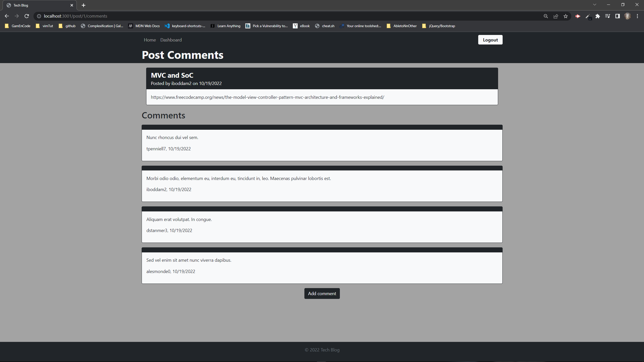The height and width of the screenshot is (362, 644).
Task: Open the zoom magnifier icon in address bar
Action: pyautogui.click(x=546, y=16)
